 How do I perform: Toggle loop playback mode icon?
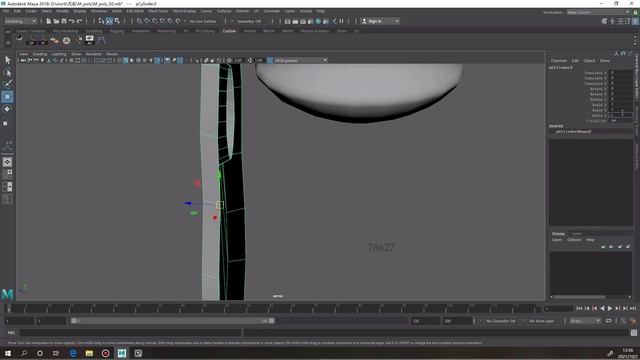click(609, 321)
